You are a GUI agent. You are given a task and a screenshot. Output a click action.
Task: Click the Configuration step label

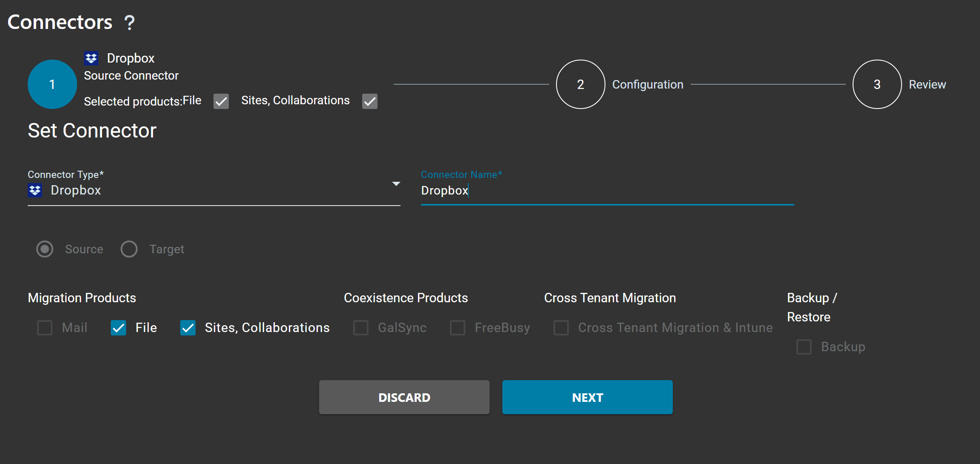click(x=648, y=85)
